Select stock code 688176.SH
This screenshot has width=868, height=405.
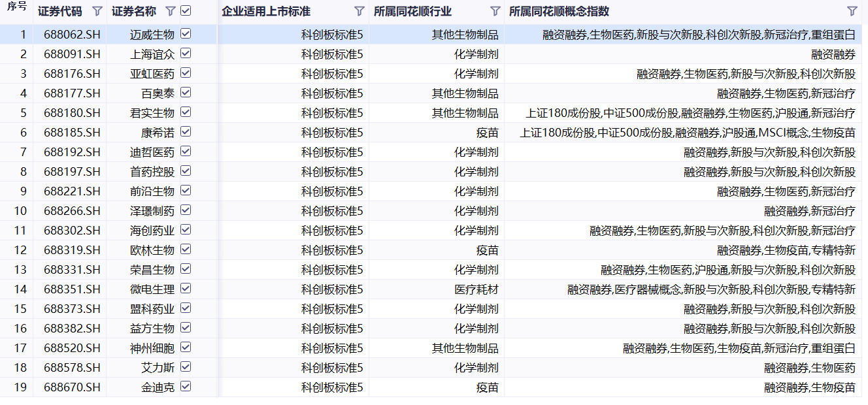(73, 74)
